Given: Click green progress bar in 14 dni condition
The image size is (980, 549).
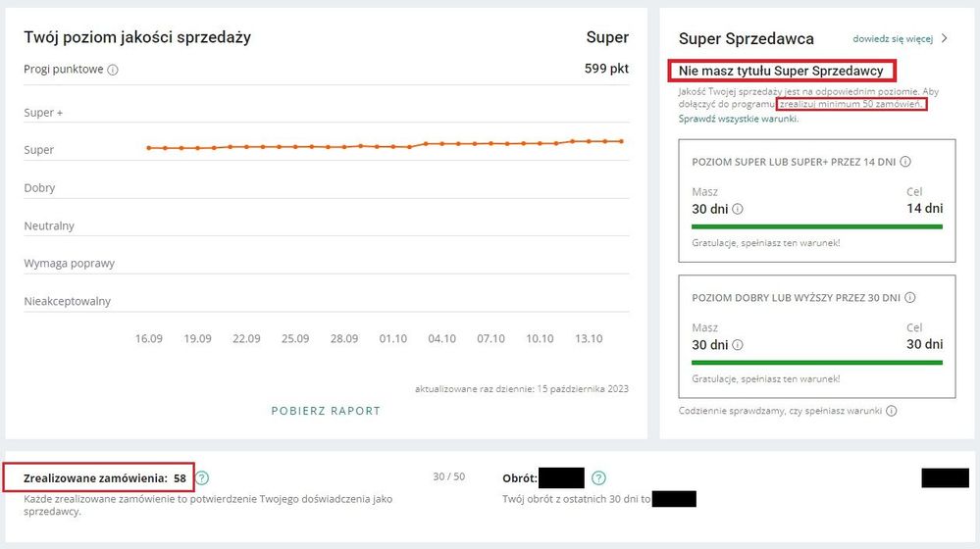Looking at the screenshot, I should [816, 226].
